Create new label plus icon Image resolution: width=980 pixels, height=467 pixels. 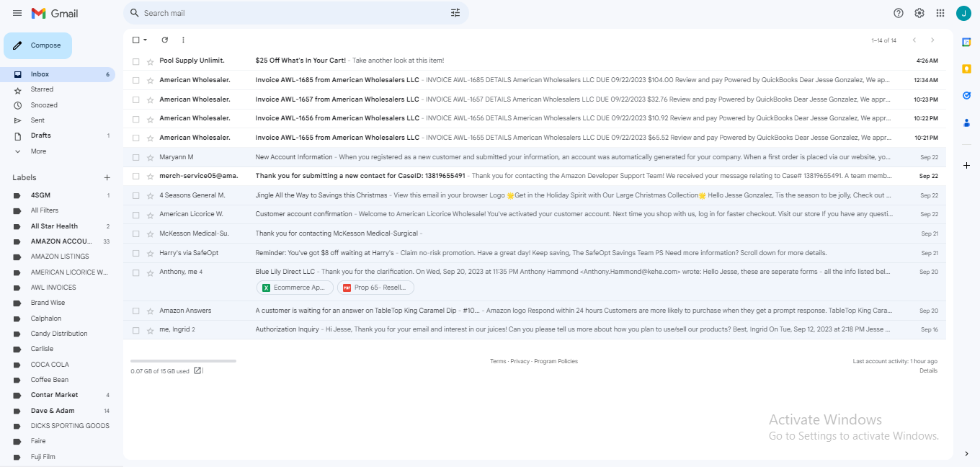click(x=107, y=177)
